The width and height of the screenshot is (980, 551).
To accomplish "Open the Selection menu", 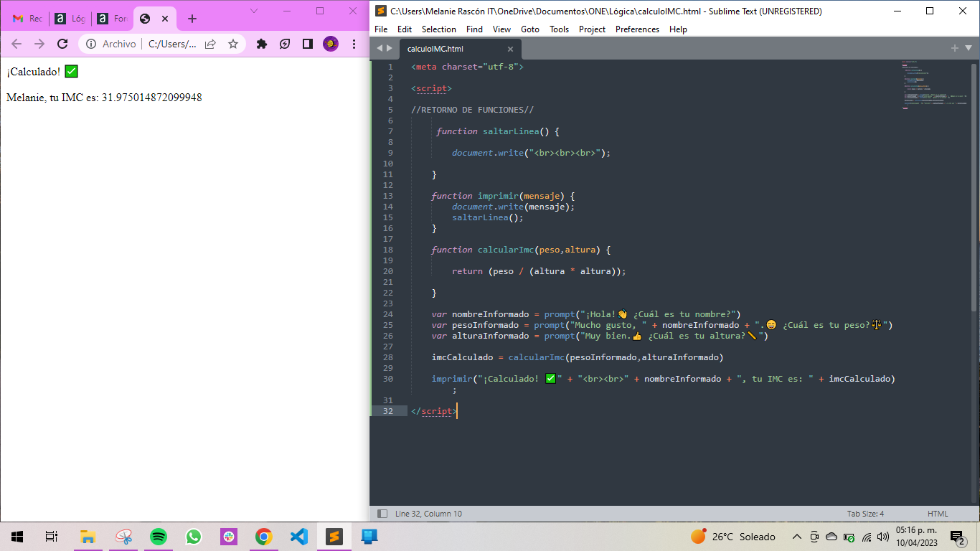I will click(439, 29).
